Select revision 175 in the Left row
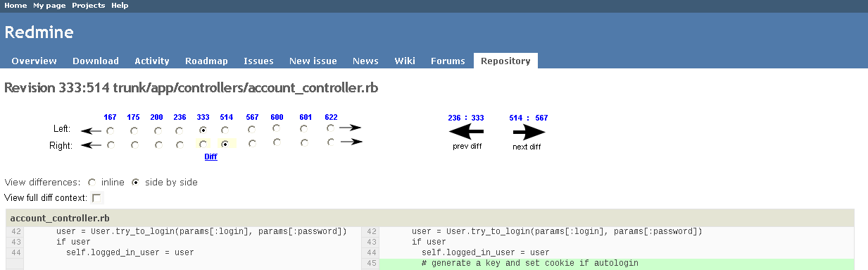This screenshot has height=270, width=868. coord(134,130)
